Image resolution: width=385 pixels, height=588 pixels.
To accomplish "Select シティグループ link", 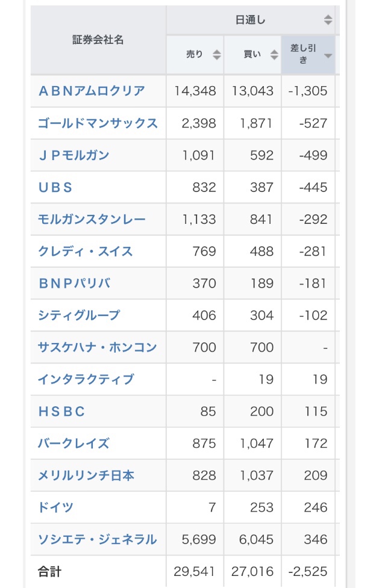I will point(79,315).
